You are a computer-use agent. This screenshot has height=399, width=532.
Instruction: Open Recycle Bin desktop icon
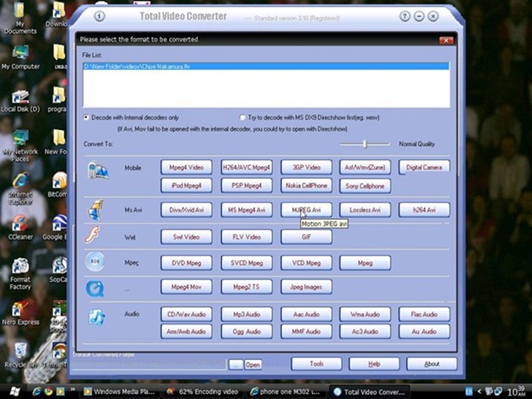(x=20, y=355)
